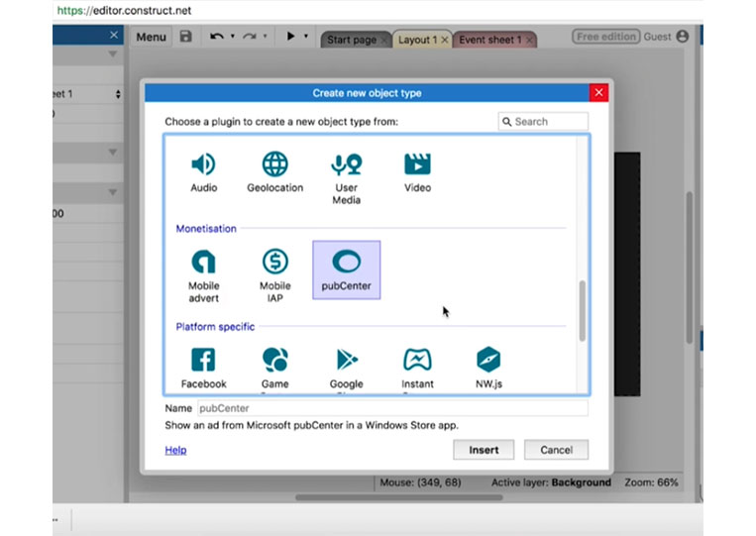
Task: Open the Guest account icon
Action: [683, 36]
